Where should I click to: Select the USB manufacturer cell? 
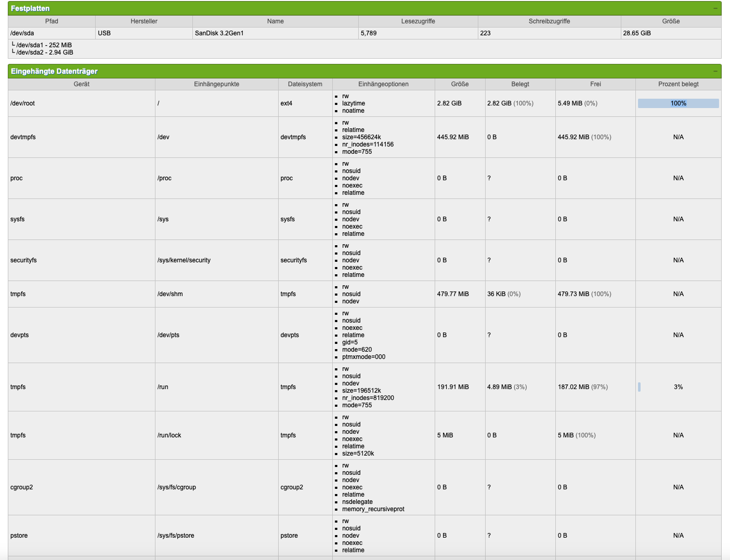coord(144,33)
